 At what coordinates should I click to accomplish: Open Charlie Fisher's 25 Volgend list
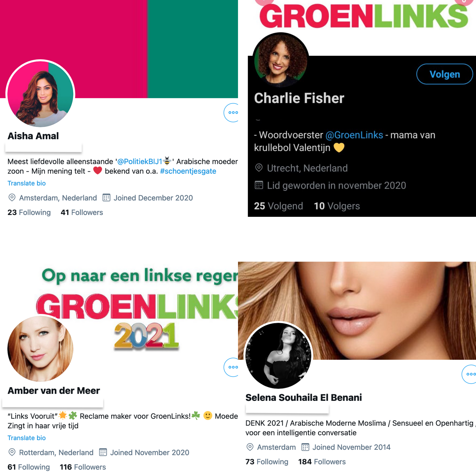[x=278, y=206]
